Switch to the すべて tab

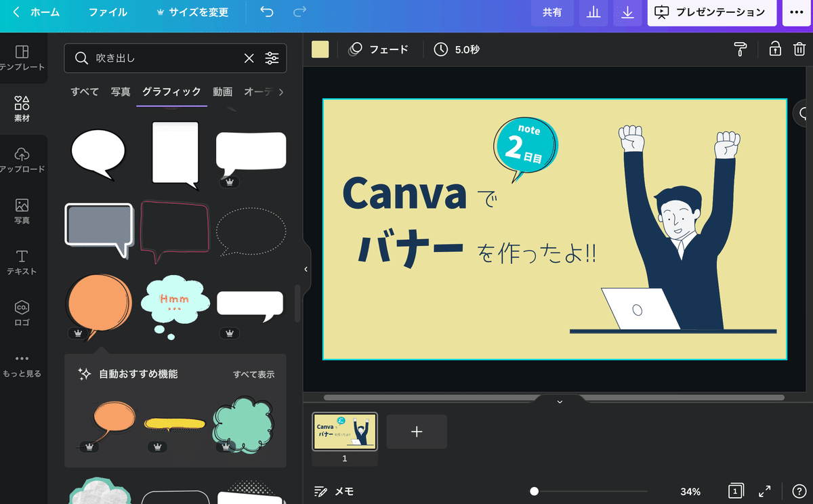[85, 92]
